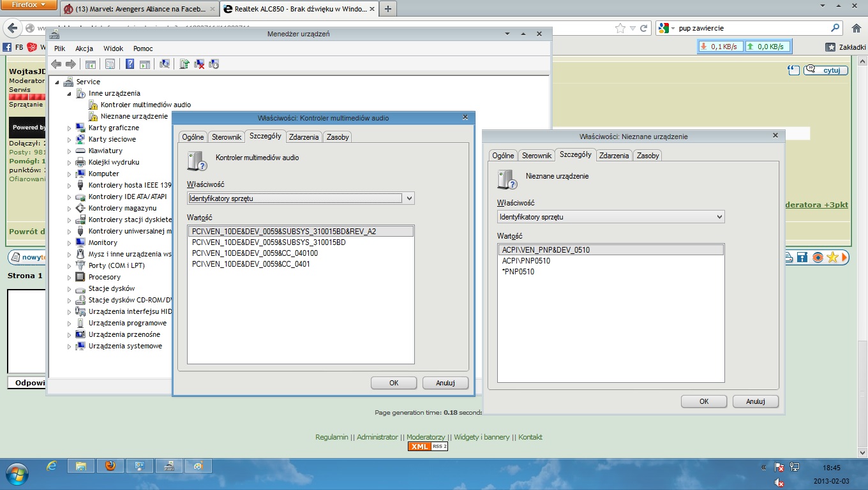Expand the Karty graficzne category
Viewport: 868px width, 490px height.
(70, 128)
